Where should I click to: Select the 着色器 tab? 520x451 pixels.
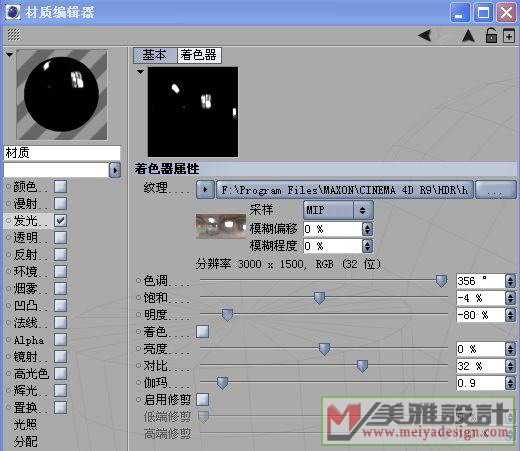pyautogui.click(x=199, y=55)
